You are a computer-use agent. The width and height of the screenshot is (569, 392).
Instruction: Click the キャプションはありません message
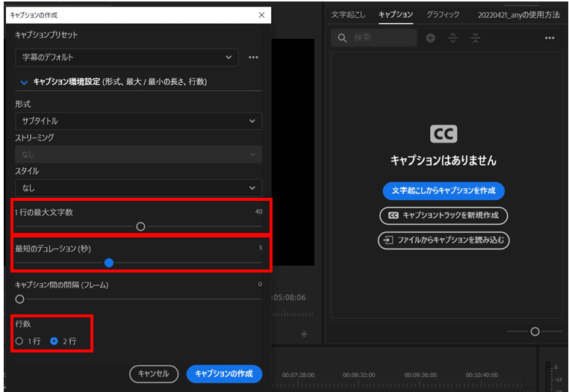444,161
